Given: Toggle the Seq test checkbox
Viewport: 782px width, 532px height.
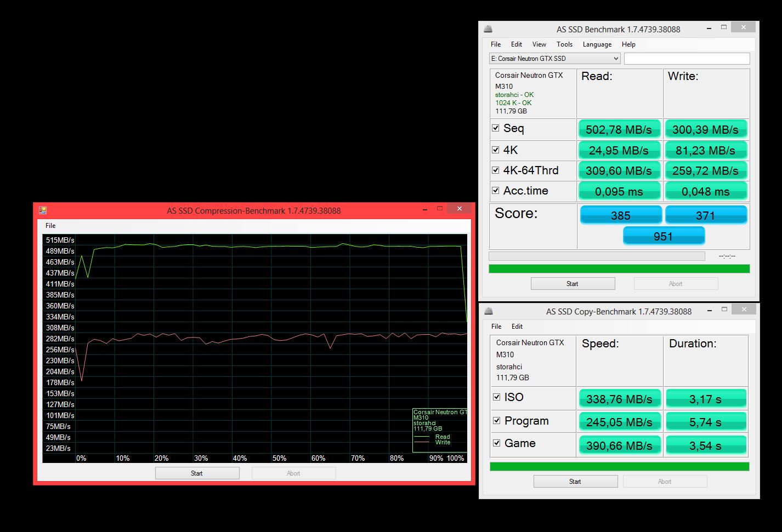Looking at the screenshot, I should click(496, 128).
